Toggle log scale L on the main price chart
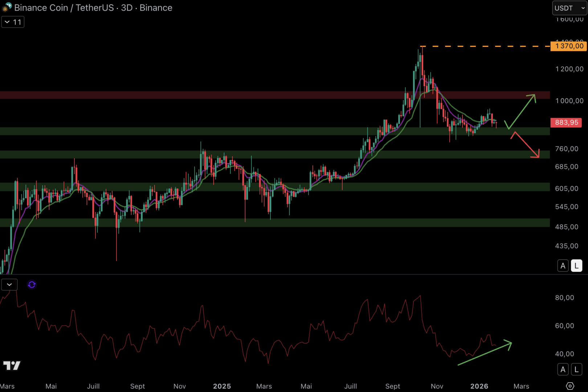This screenshot has width=588, height=392. point(576,266)
